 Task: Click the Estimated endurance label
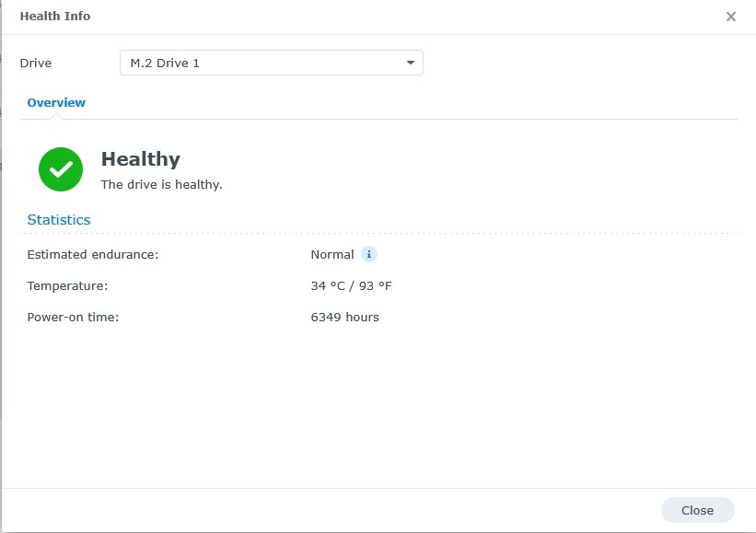(93, 255)
